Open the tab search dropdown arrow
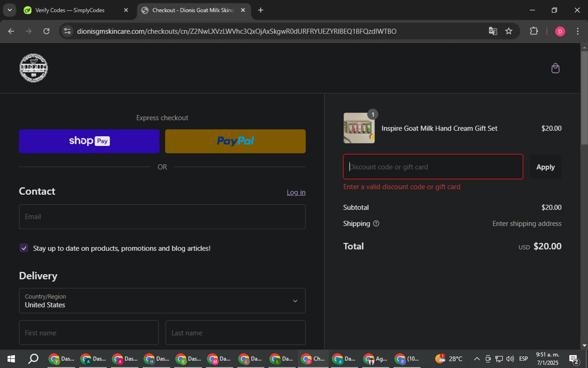The height and width of the screenshot is (368, 588). pyautogui.click(x=9, y=10)
